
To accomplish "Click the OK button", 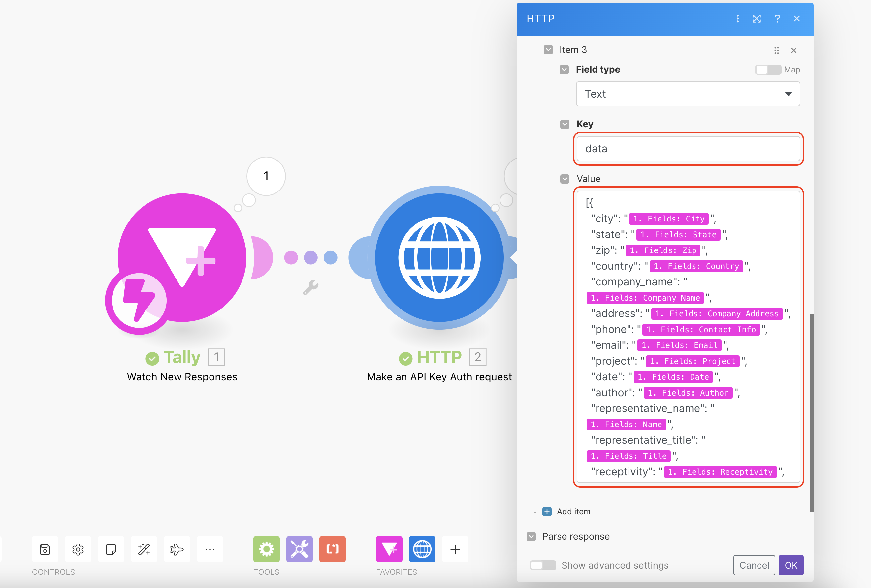I will [x=791, y=565].
